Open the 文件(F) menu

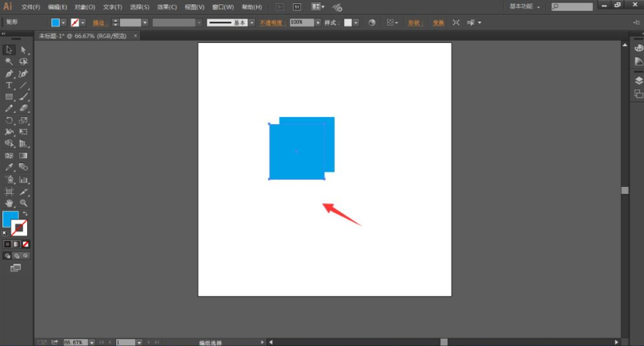[x=31, y=7]
